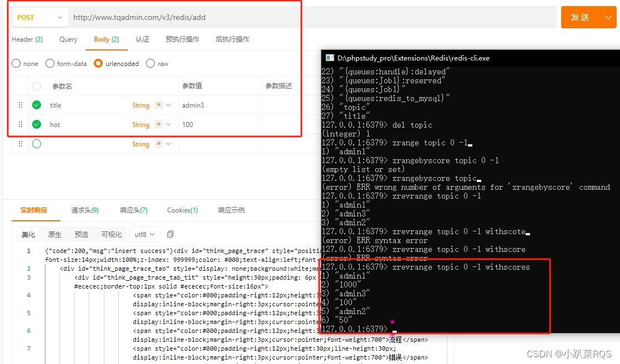Click the required asterisk badge on the title row
This screenshot has height=364, width=620.
(158, 105)
